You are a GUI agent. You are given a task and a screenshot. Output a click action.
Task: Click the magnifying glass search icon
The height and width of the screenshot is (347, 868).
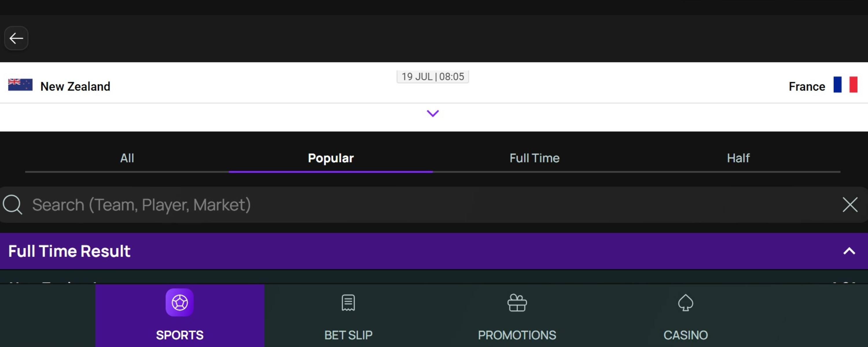[x=12, y=204]
